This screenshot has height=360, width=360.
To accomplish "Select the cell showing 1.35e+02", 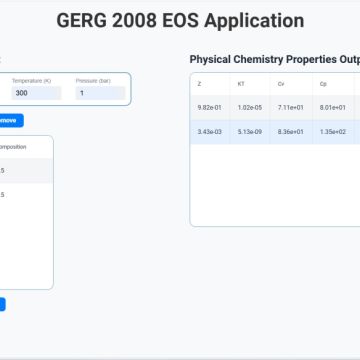I will point(333,132).
